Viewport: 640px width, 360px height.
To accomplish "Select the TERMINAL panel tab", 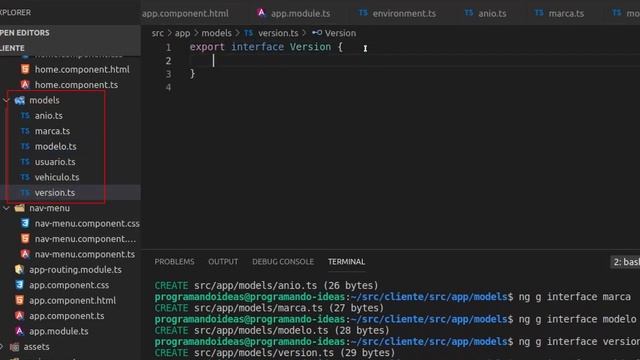I will click(347, 262).
